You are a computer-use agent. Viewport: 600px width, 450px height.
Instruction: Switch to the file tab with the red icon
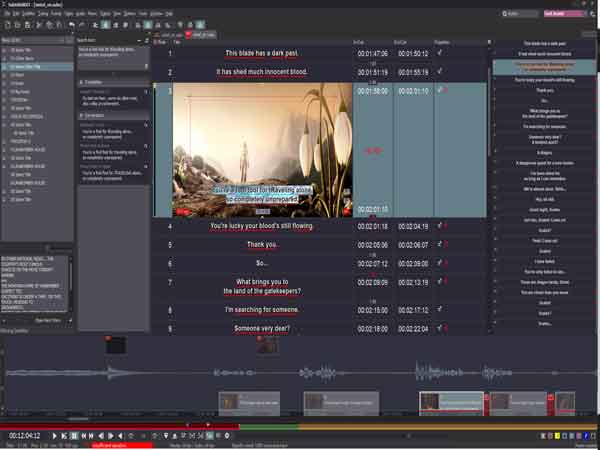pyautogui.click(x=201, y=35)
